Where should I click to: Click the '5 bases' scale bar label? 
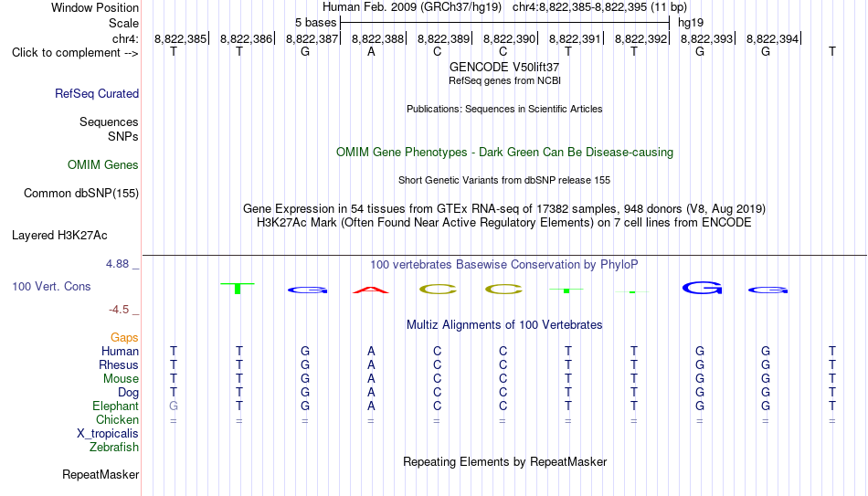pyautogui.click(x=315, y=23)
